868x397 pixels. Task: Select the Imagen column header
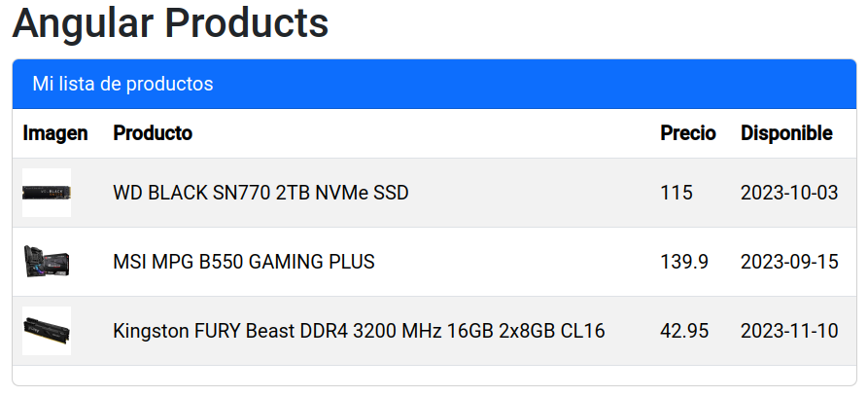tap(55, 133)
